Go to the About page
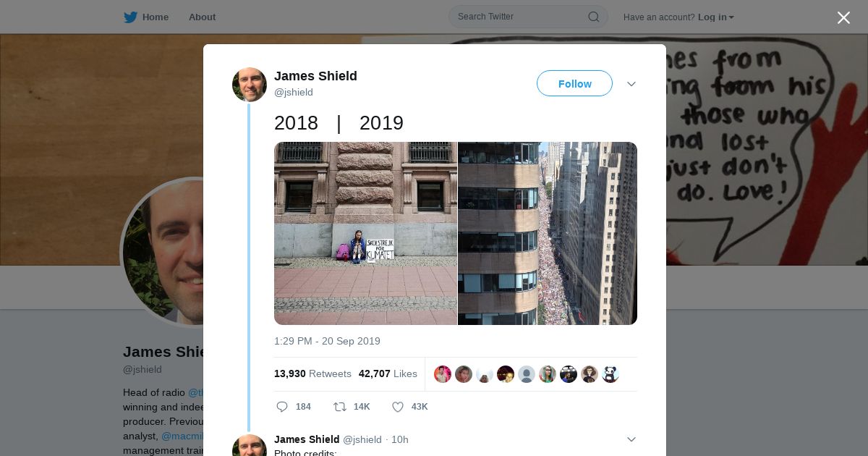This screenshot has height=456, width=868. [x=202, y=17]
